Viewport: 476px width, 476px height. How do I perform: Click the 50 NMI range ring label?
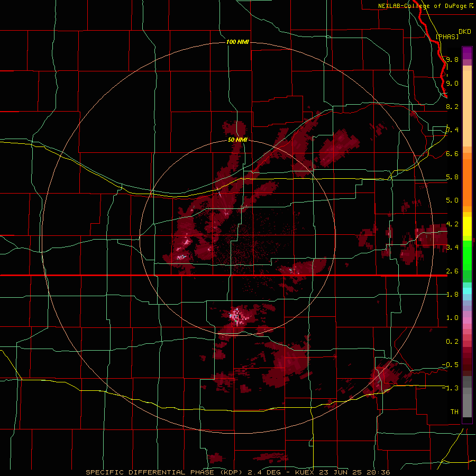point(237,140)
